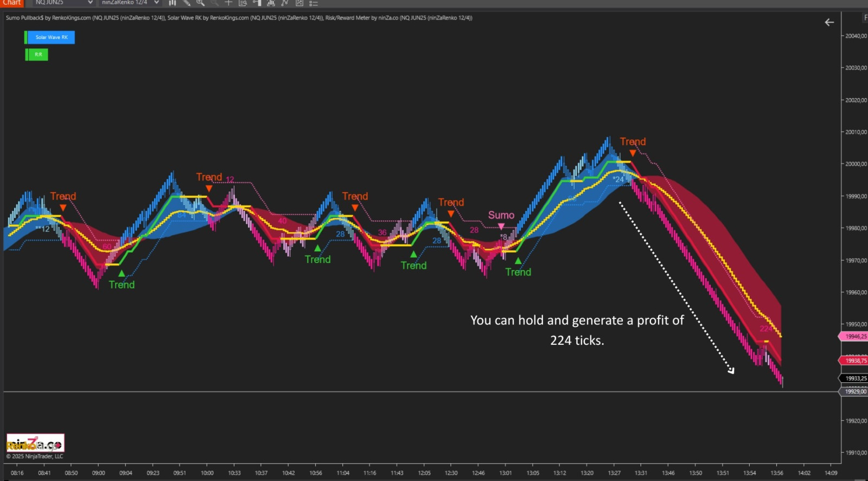Click the 19938,75 red price marker
This screenshot has width=868, height=481.
click(854, 361)
